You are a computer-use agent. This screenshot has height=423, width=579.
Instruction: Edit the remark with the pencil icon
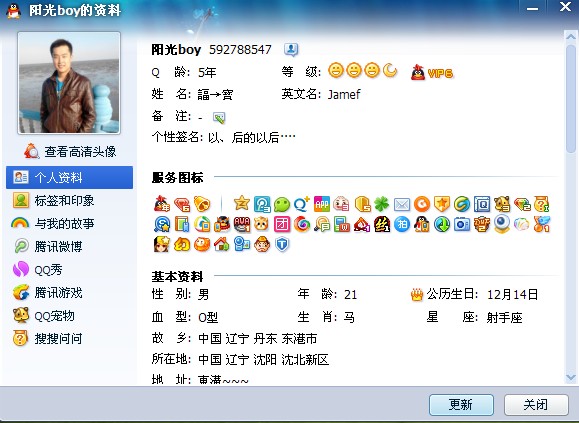pos(219,118)
